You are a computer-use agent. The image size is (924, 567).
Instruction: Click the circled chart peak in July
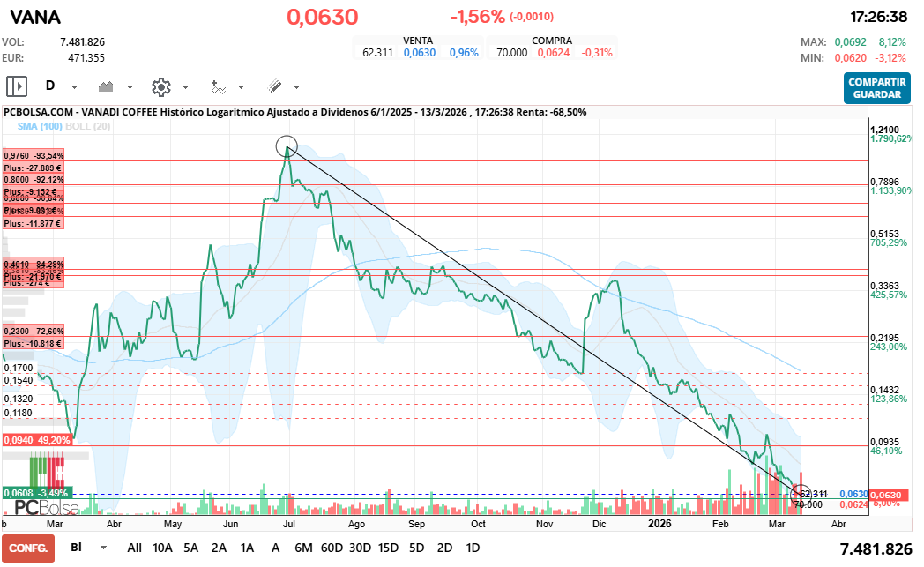(288, 146)
